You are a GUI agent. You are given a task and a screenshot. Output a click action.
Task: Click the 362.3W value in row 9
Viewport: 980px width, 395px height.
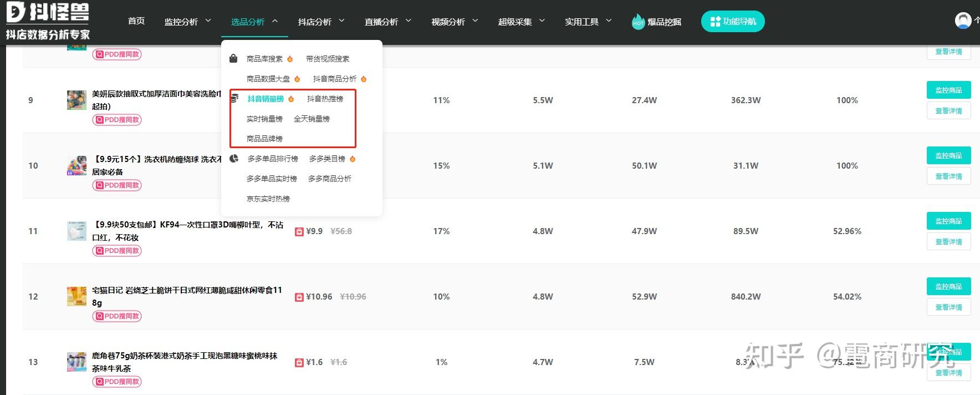click(x=746, y=100)
